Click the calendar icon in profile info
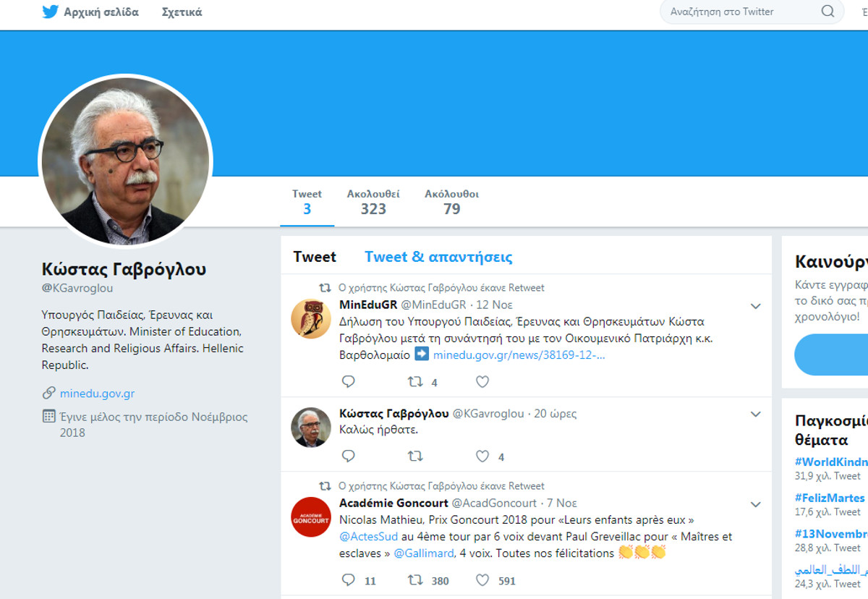This screenshot has width=868, height=599. 48,416
